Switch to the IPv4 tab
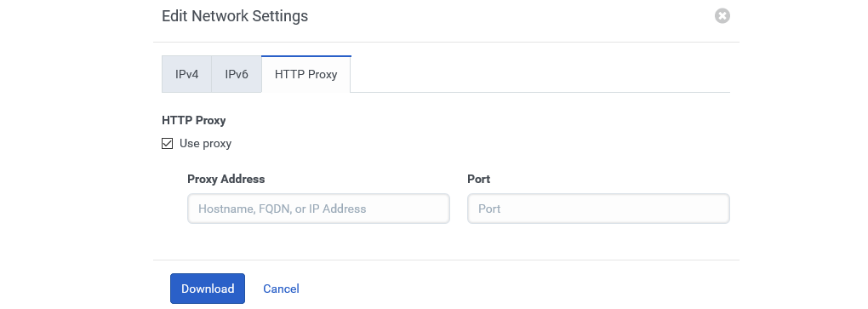The width and height of the screenshot is (868, 309). coord(186,74)
